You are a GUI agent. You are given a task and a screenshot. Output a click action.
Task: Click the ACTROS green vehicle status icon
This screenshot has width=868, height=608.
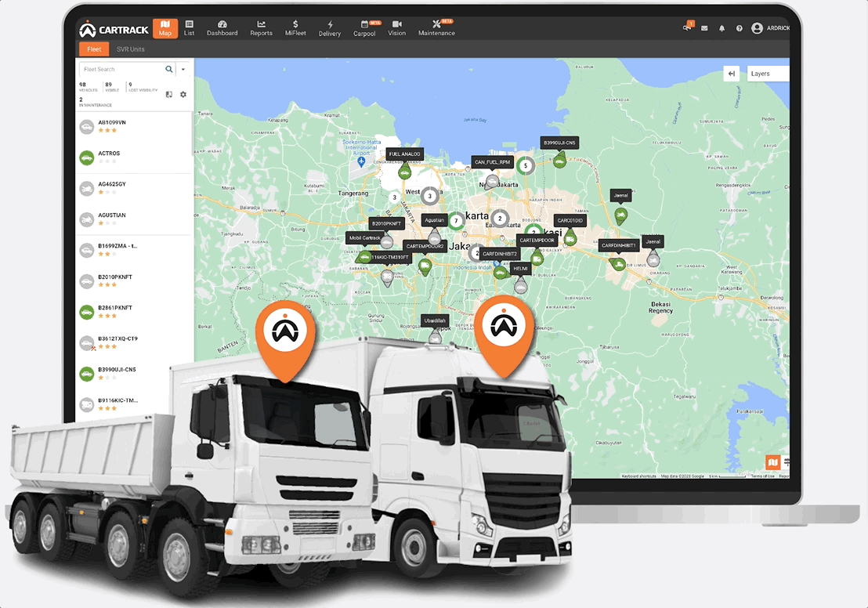click(x=87, y=158)
